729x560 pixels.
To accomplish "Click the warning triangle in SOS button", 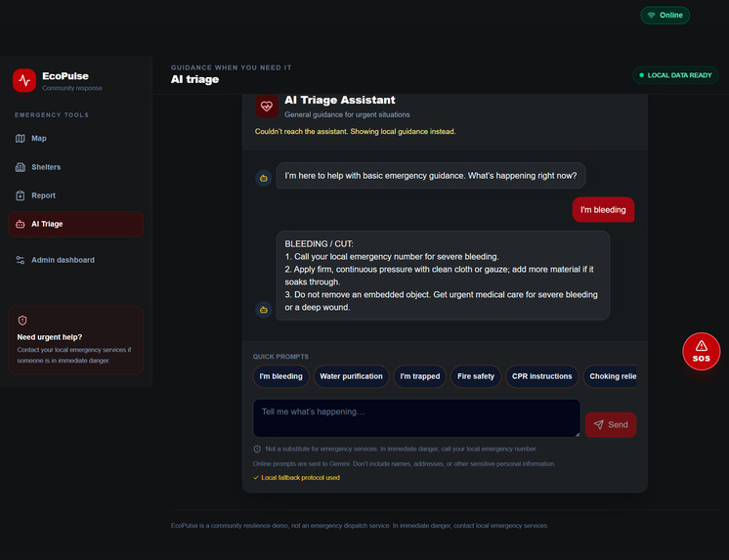I will coord(701,346).
